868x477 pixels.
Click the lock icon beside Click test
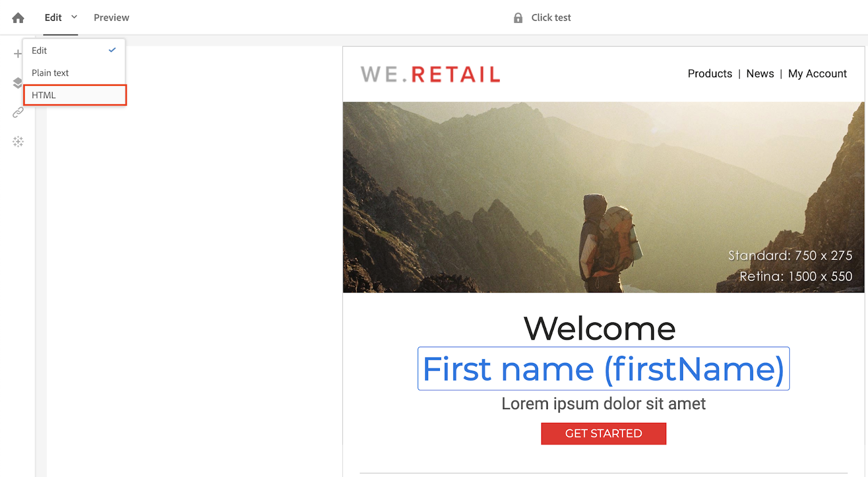pyautogui.click(x=518, y=18)
